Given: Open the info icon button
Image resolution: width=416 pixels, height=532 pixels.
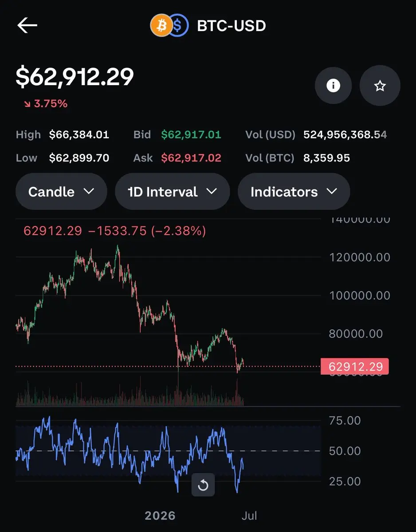Looking at the screenshot, I should 333,86.
